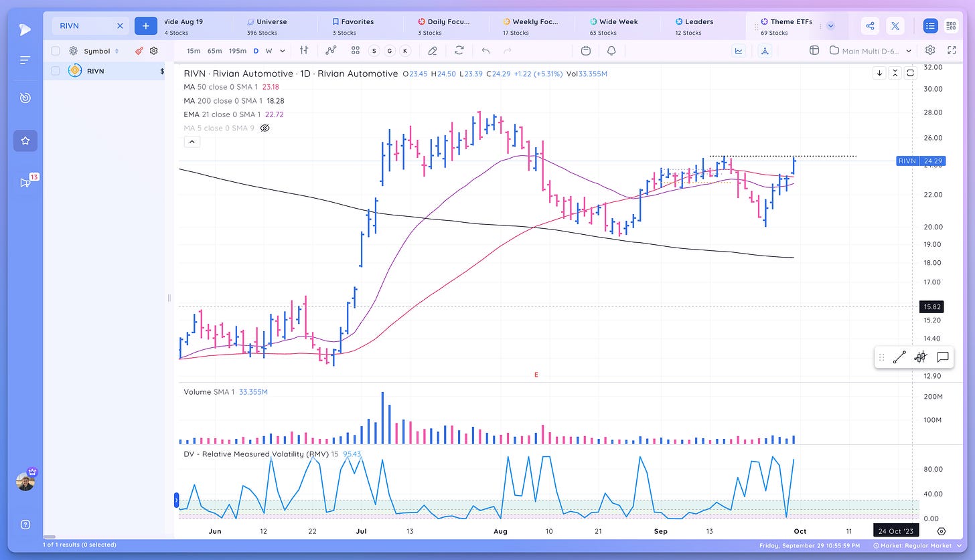The image size is (975, 560).
Task: Click the undo arrow
Action: 485,50
